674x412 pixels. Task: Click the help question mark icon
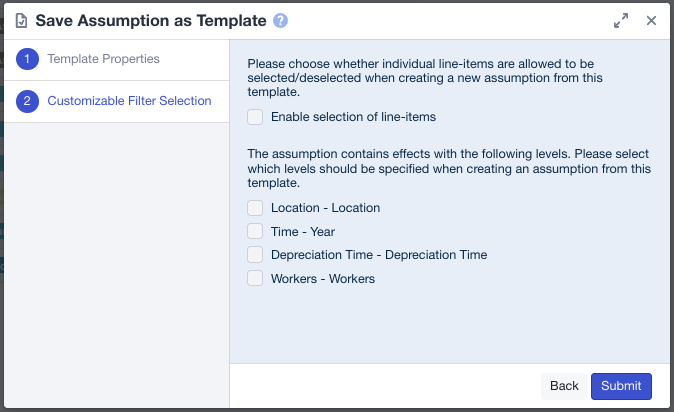(281, 20)
